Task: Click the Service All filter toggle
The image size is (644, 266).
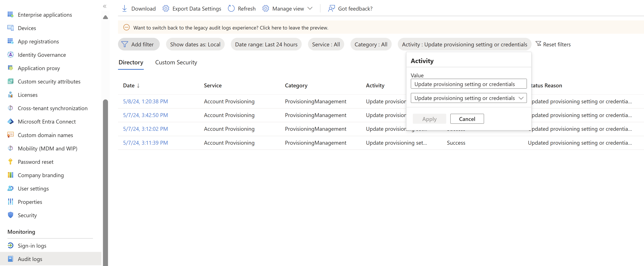Action: tap(326, 44)
